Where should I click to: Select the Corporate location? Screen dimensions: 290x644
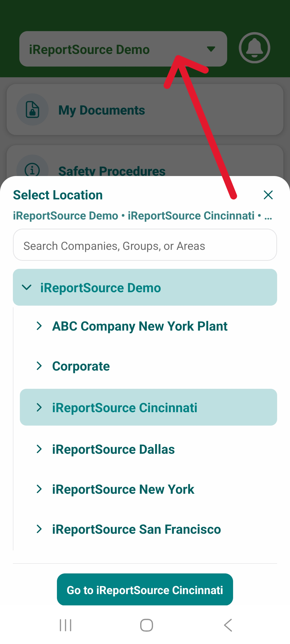click(x=81, y=367)
